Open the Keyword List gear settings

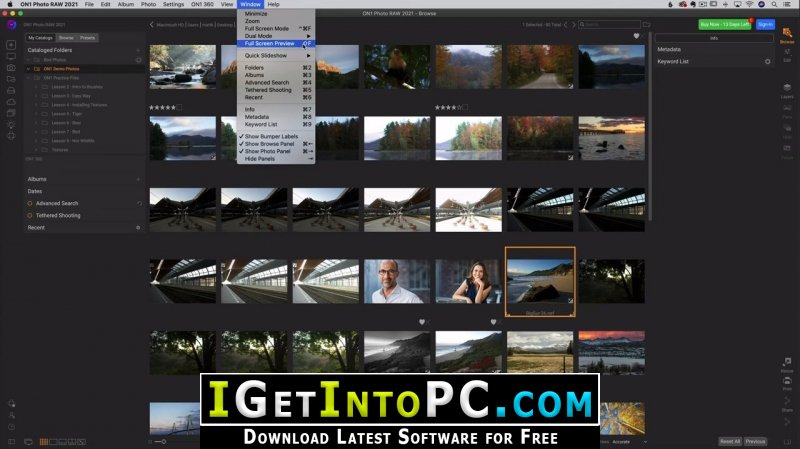click(x=767, y=62)
